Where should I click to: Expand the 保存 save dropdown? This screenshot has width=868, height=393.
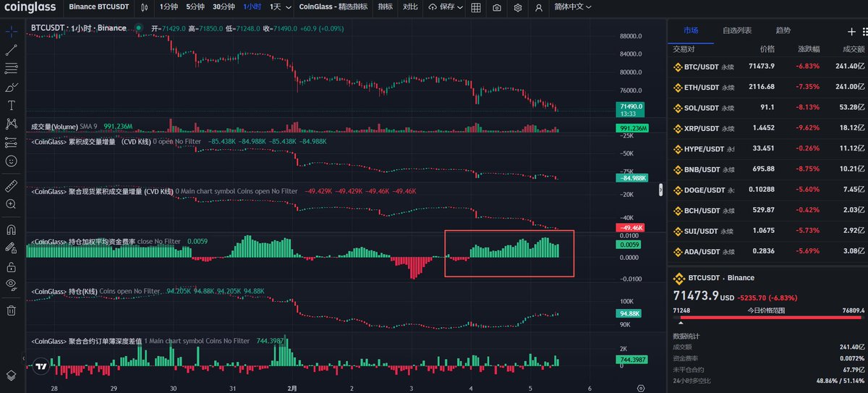pyautogui.click(x=446, y=7)
